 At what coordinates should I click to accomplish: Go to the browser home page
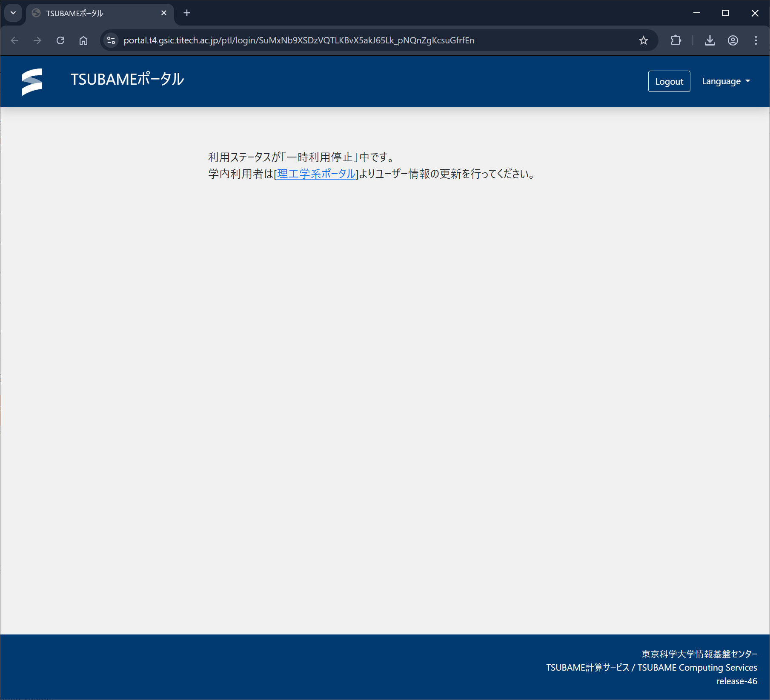pos(83,40)
